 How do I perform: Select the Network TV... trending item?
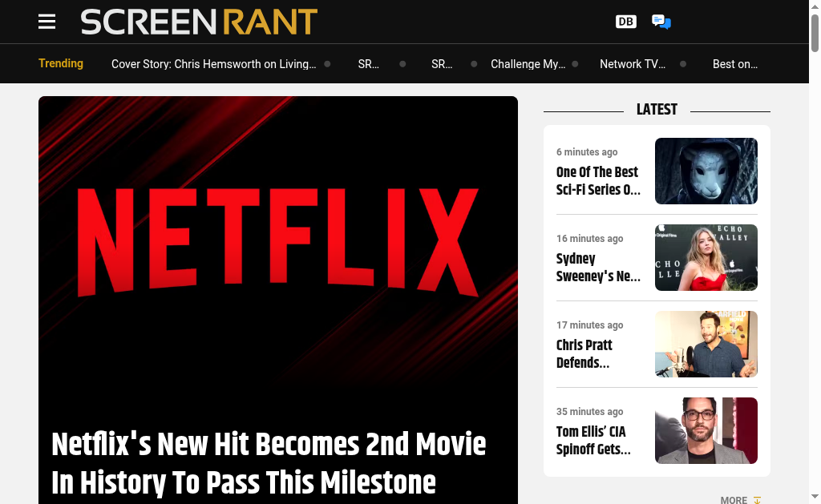coord(633,64)
